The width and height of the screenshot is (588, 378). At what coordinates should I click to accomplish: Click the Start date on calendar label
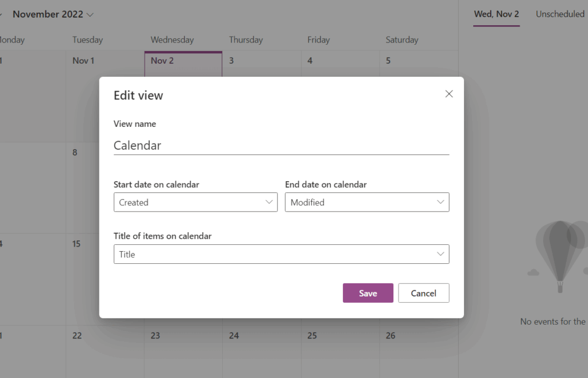(x=156, y=184)
